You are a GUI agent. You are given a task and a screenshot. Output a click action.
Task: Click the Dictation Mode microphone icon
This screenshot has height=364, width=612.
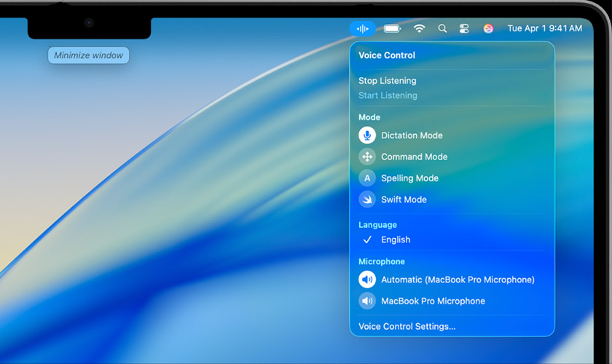point(367,135)
